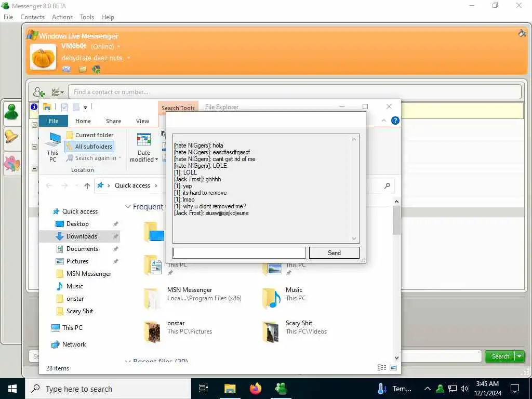Click the File Explorer vertical scrollbar

(396, 220)
